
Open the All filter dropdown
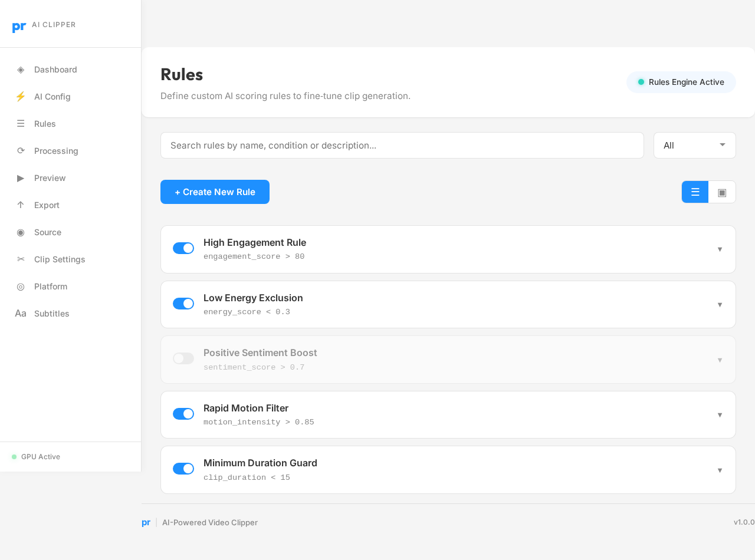(x=695, y=146)
